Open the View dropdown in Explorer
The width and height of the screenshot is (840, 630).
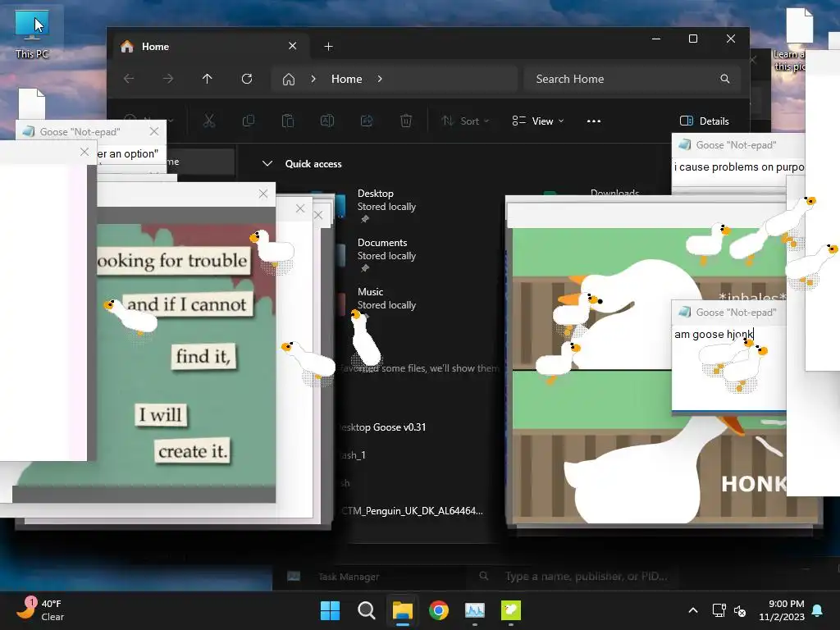(x=538, y=121)
